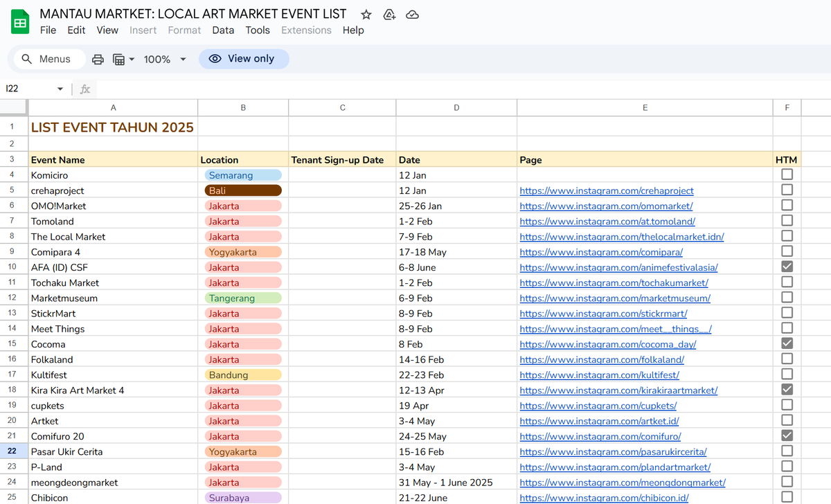Click the print icon

pyautogui.click(x=98, y=60)
